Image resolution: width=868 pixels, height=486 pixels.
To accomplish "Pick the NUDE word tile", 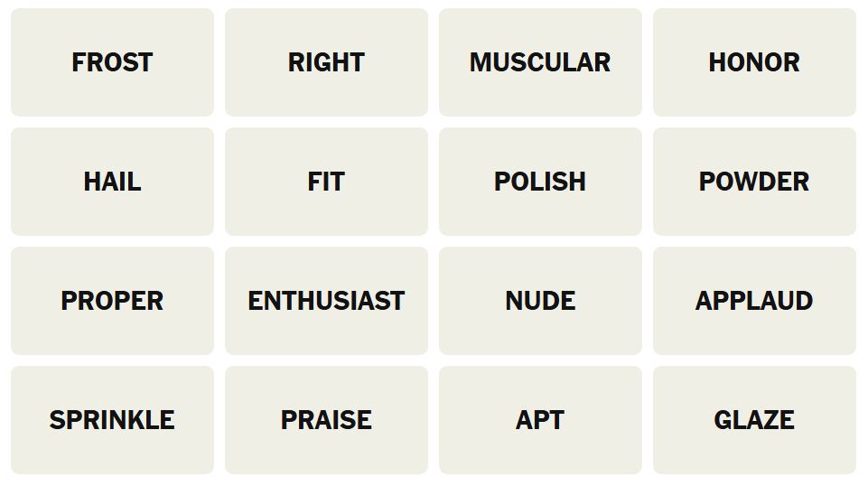I will click(540, 301).
